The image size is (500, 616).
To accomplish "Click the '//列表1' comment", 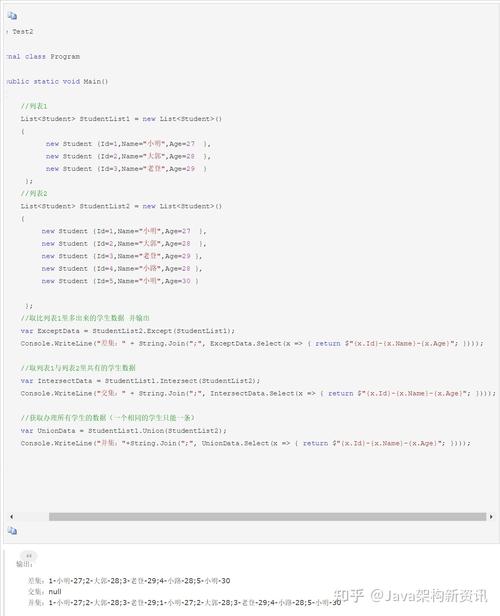I will click(34, 106).
